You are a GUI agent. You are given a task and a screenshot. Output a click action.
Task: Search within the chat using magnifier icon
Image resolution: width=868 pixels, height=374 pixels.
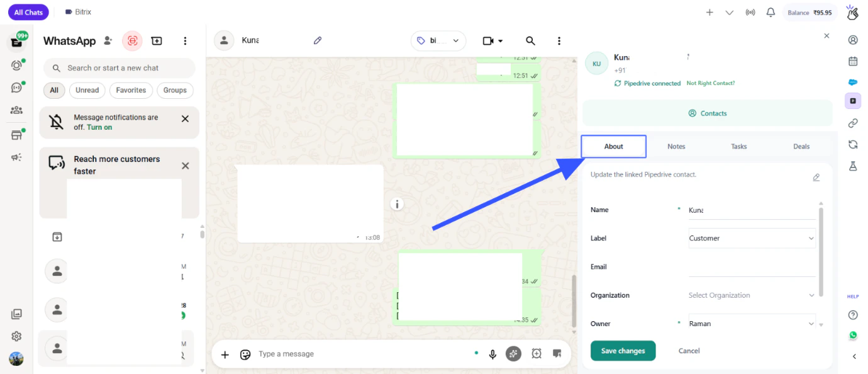click(530, 41)
